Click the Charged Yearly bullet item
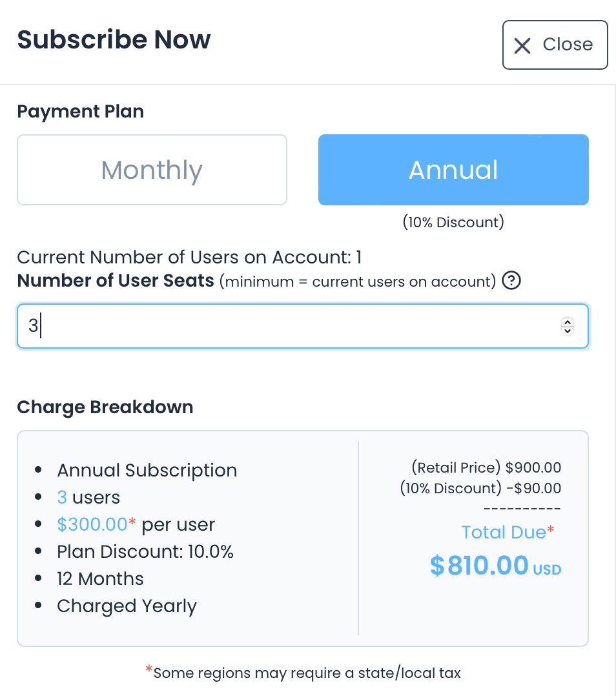The height and width of the screenshot is (696, 616). (127, 606)
